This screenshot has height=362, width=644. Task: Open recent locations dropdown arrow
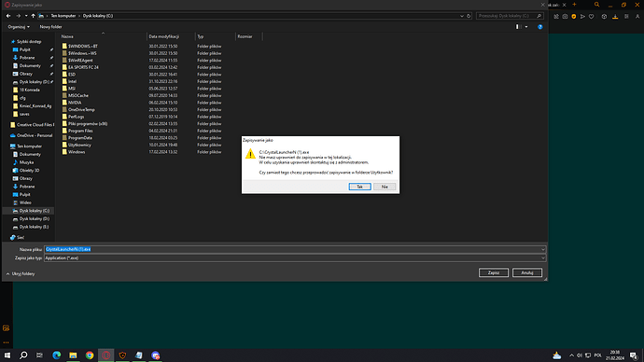(26, 16)
